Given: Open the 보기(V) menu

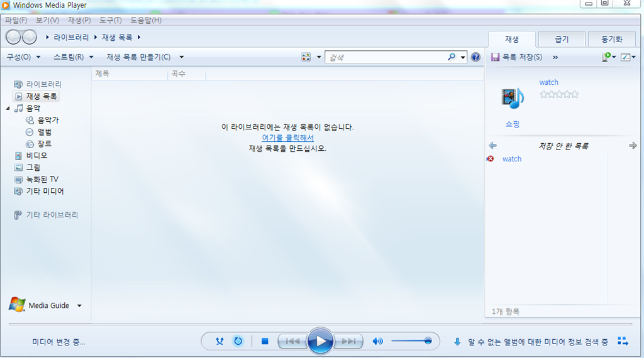Looking at the screenshot, I should click(x=47, y=20).
